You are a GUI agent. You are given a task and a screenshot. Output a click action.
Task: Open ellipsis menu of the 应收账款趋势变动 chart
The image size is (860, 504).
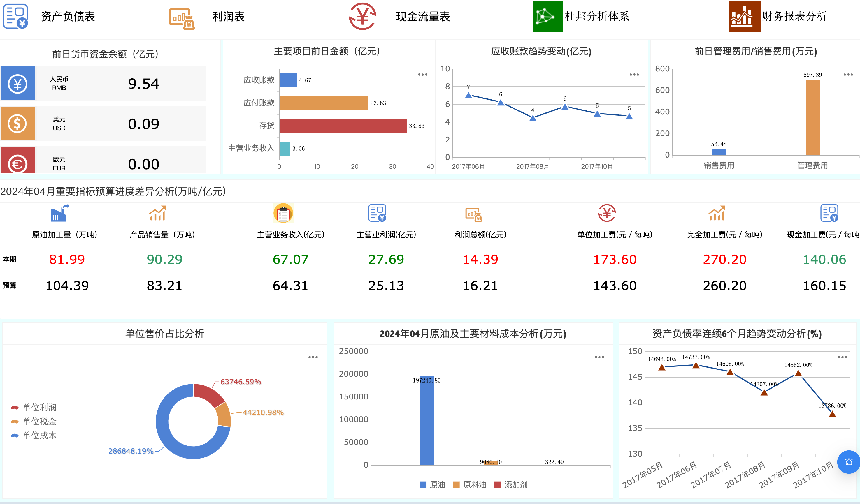[x=634, y=74]
